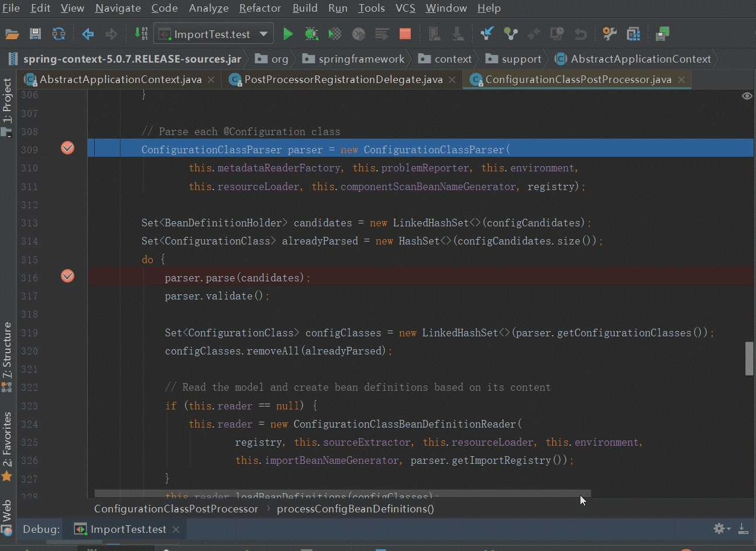Switch to AbstractApplicationContext.java tab

(x=120, y=80)
